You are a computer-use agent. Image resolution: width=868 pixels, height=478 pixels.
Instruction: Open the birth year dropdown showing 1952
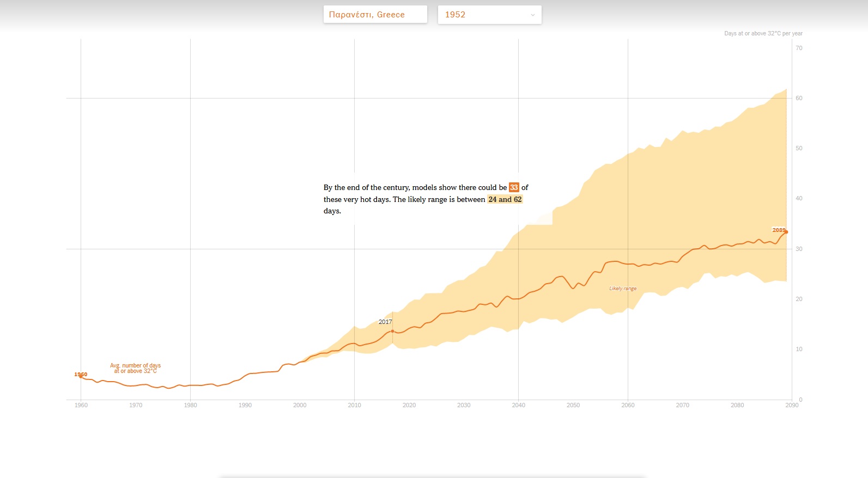pos(490,15)
